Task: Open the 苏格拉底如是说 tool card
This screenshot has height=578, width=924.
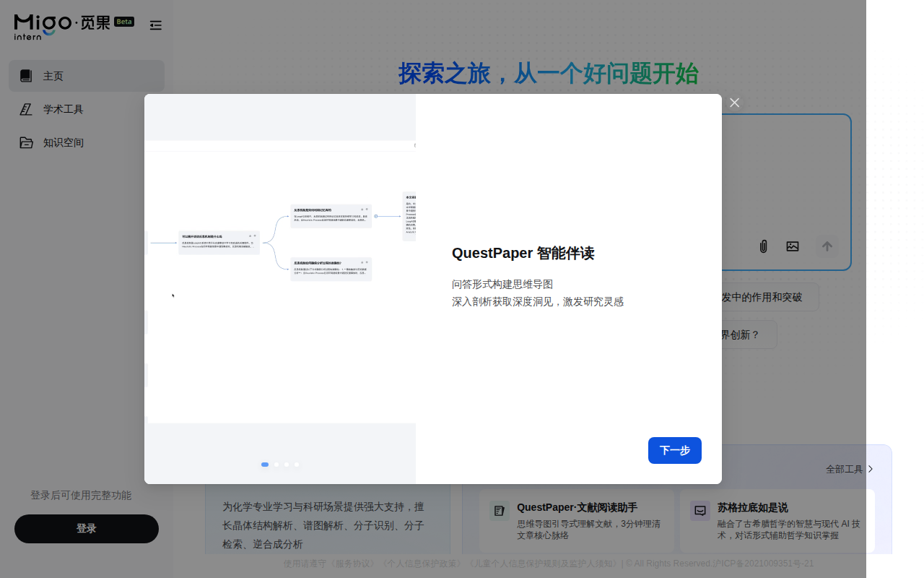Action: (x=777, y=521)
